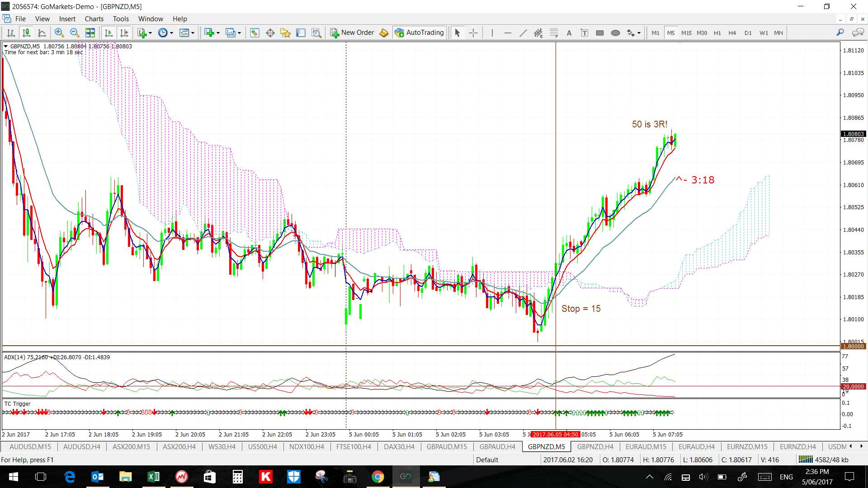Open the Data Window icon
Screen dimensions: 868x488
[270, 33]
